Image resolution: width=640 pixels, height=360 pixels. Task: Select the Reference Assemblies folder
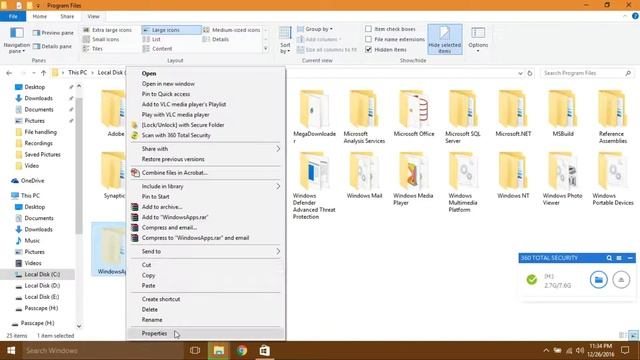(612, 116)
